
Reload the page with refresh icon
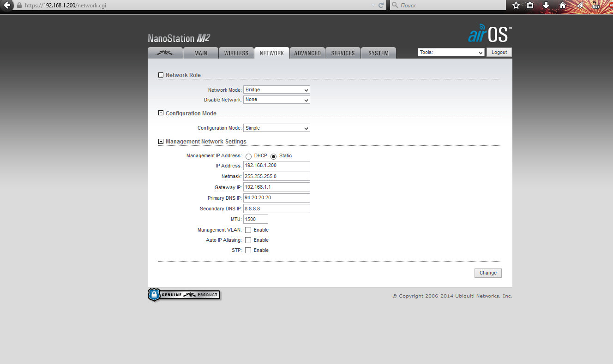click(381, 6)
